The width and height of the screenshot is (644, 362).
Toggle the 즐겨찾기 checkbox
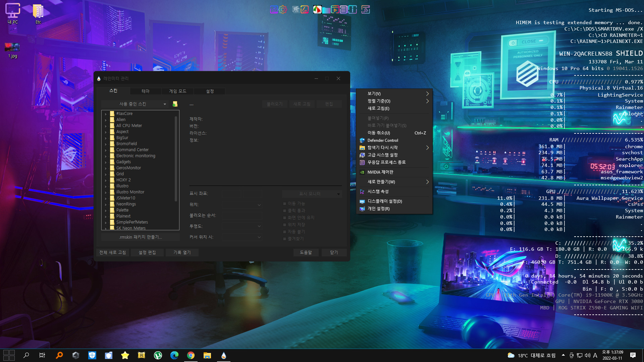coord(285,239)
